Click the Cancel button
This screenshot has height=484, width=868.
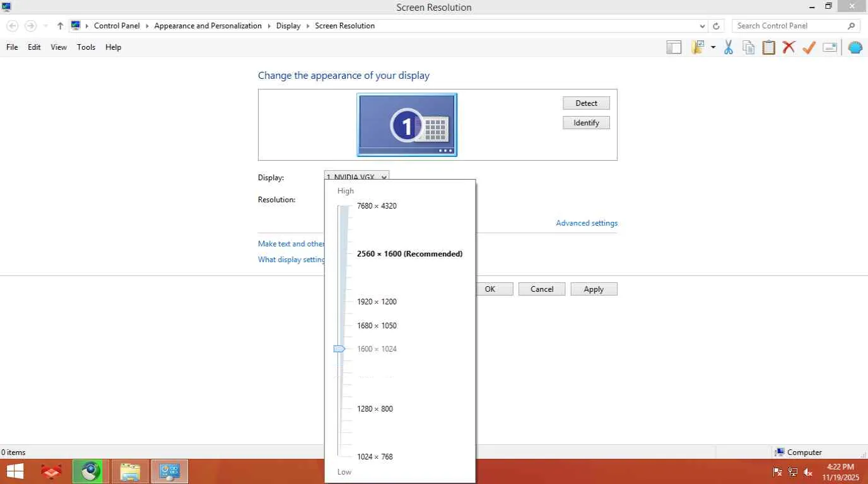tap(542, 289)
